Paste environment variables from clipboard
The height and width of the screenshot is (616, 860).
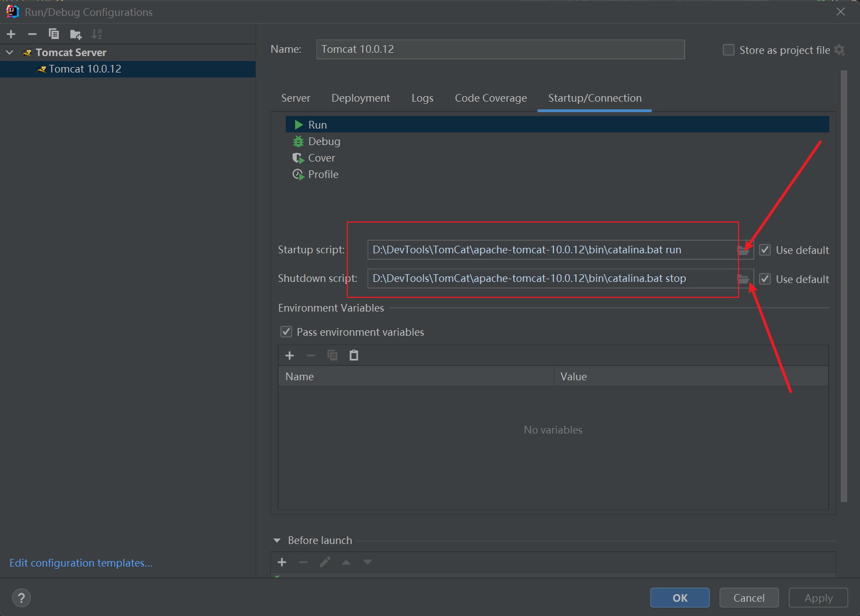354,356
